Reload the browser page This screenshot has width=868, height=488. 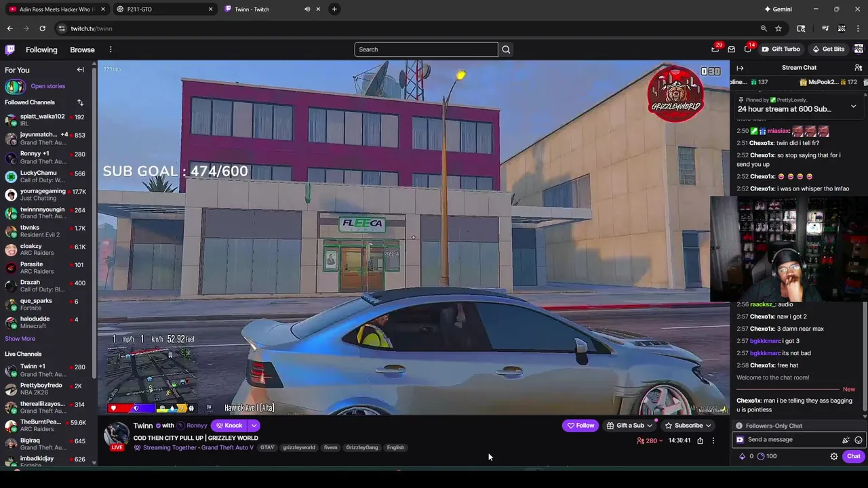click(x=42, y=28)
